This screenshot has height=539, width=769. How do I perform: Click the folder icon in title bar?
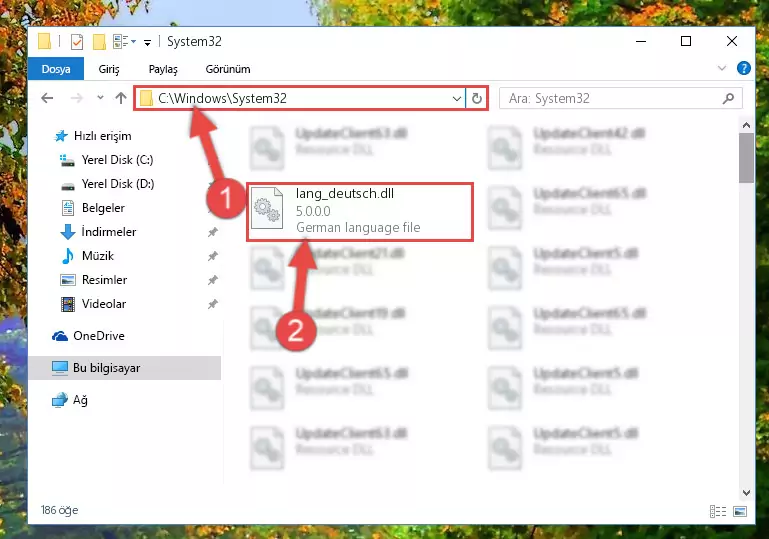coord(44,41)
